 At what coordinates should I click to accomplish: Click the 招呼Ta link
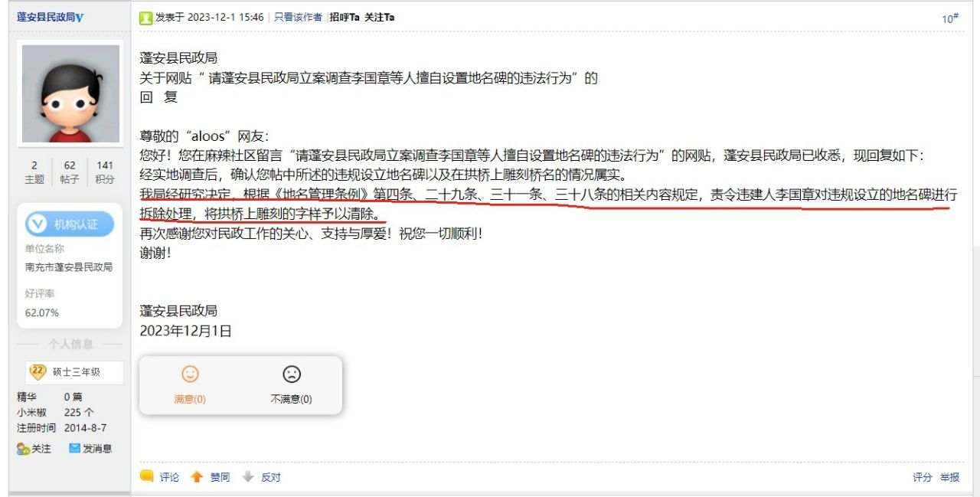tap(345, 17)
